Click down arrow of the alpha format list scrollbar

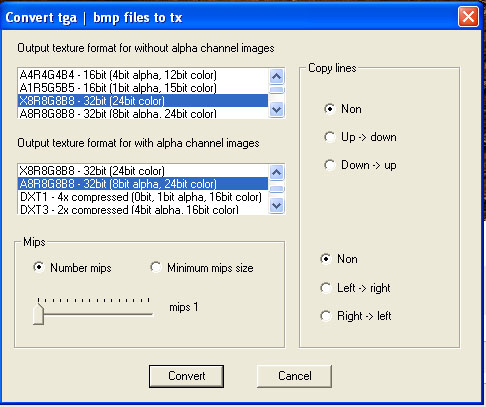[x=276, y=205]
